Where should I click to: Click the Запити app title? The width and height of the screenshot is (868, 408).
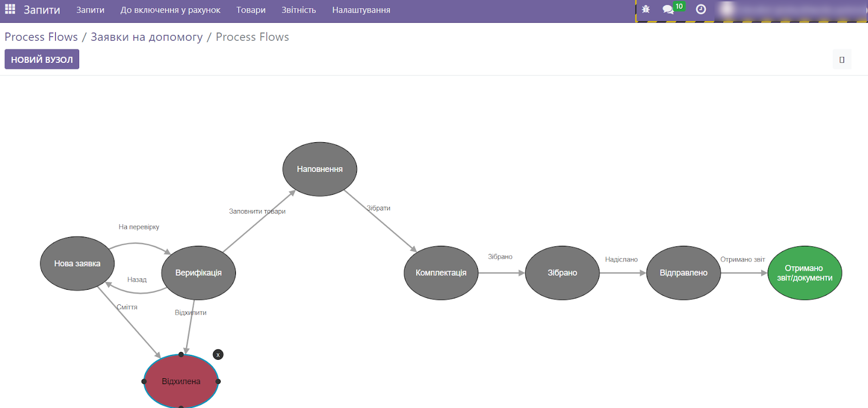[42, 10]
